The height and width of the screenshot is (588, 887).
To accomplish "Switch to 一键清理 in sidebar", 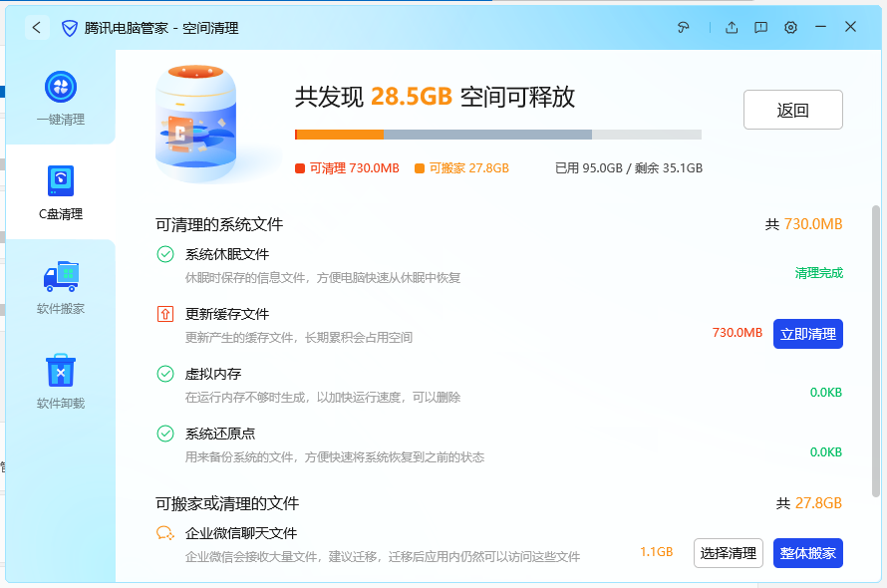I will point(61,98).
